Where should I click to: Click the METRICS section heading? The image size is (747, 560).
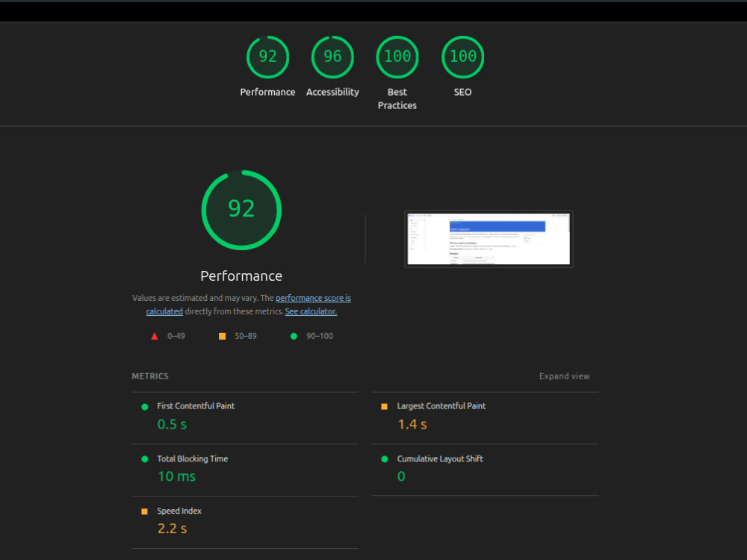click(x=150, y=376)
